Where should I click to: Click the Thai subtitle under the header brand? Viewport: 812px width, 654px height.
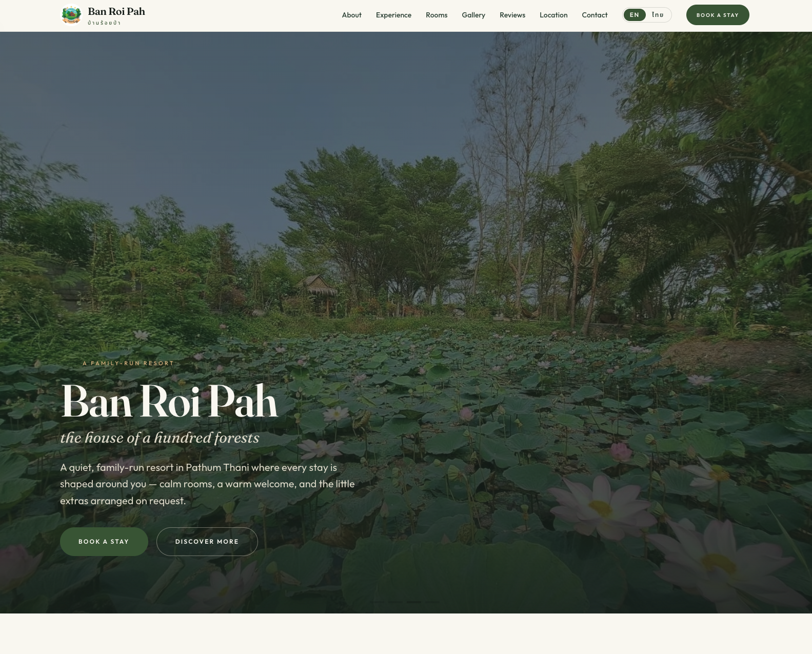coord(104,23)
